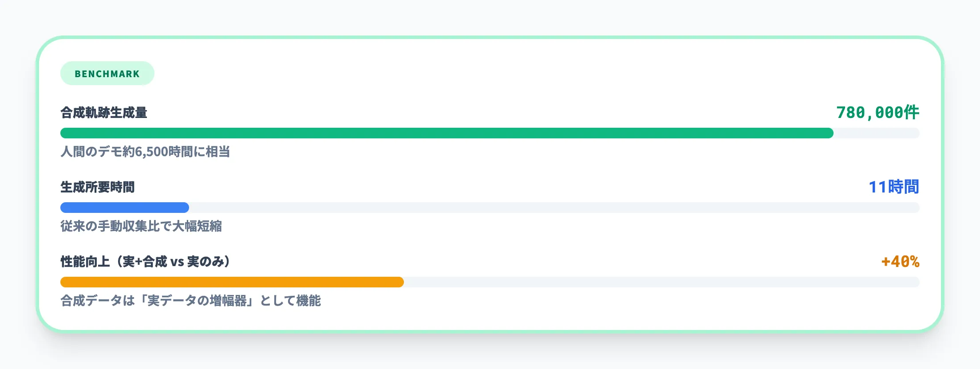The height and width of the screenshot is (369, 980).
Task: Click the 性能向上（実+合成 vs 実のみ）label
Action: (x=146, y=262)
